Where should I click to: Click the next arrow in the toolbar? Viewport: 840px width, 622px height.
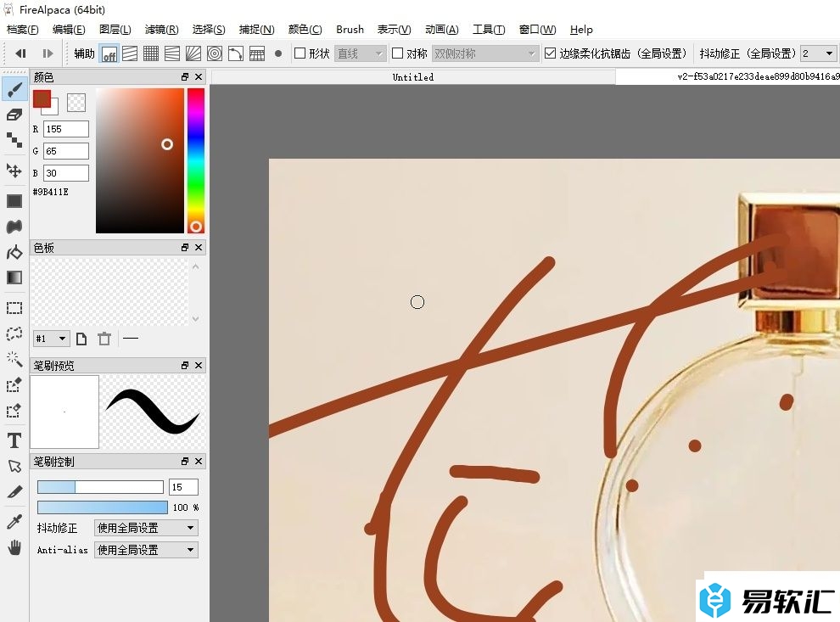click(x=48, y=53)
